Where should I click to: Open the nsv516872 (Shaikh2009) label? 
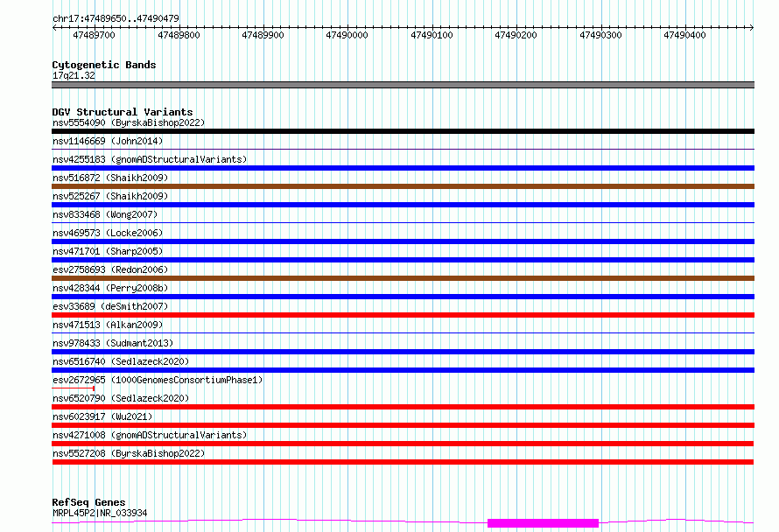pyautogui.click(x=110, y=178)
